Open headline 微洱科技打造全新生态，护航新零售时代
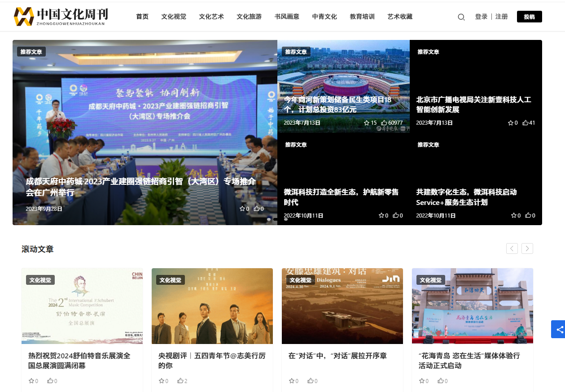The width and height of the screenshot is (565, 392). [x=341, y=197]
